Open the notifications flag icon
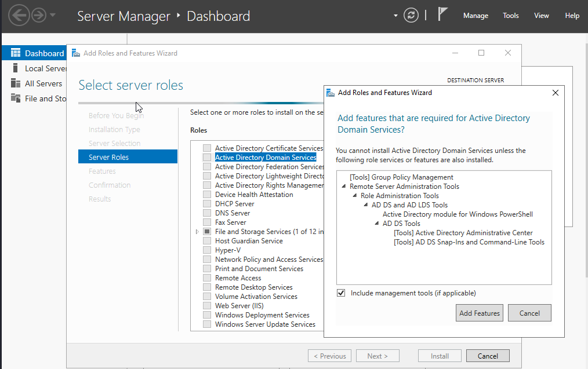Viewport: 588px width, 369px height. coord(443,15)
